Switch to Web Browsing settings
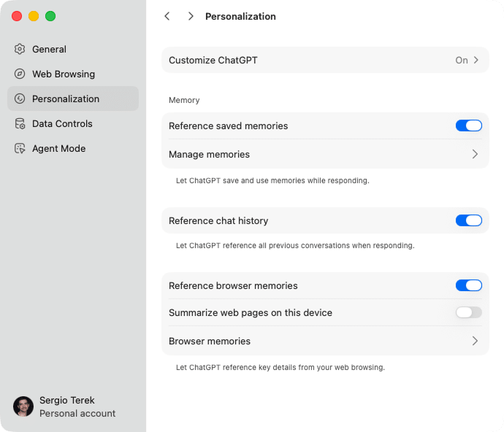This screenshot has height=432, width=504. click(73, 74)
